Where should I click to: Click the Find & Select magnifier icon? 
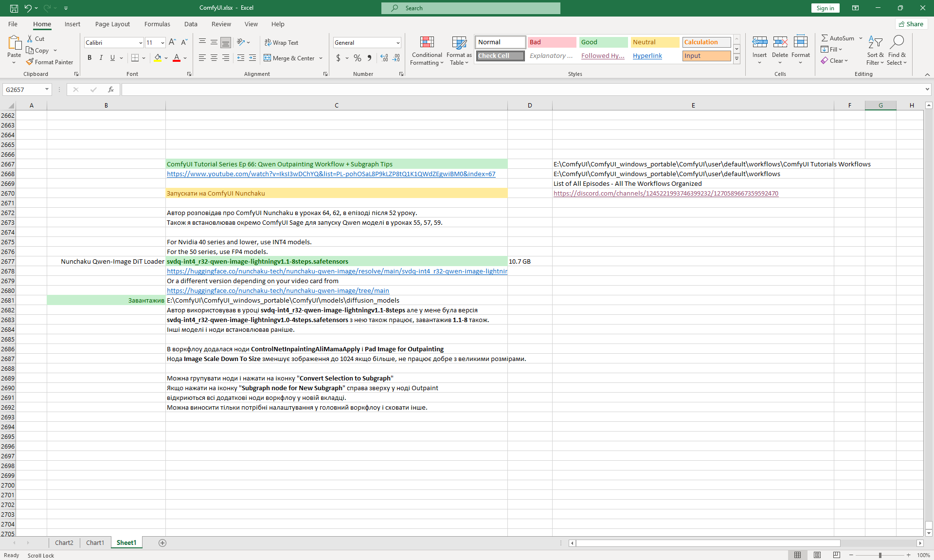pos(897,42)
